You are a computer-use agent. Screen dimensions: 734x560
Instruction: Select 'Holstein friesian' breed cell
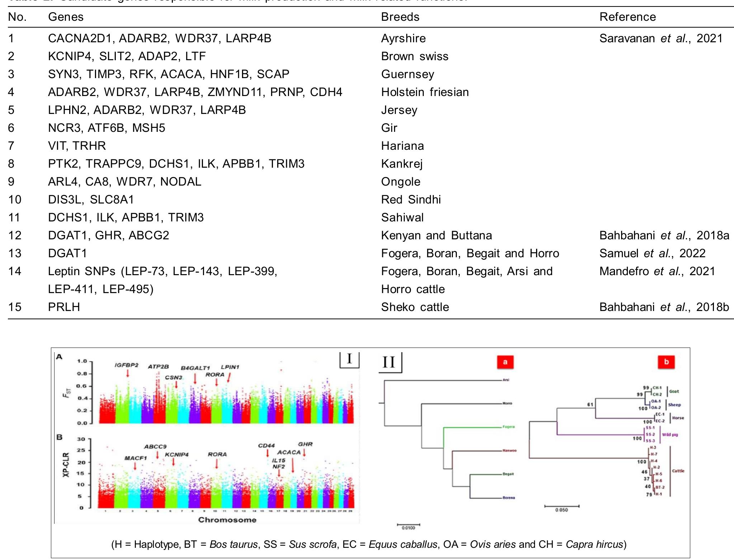[425, 92]
